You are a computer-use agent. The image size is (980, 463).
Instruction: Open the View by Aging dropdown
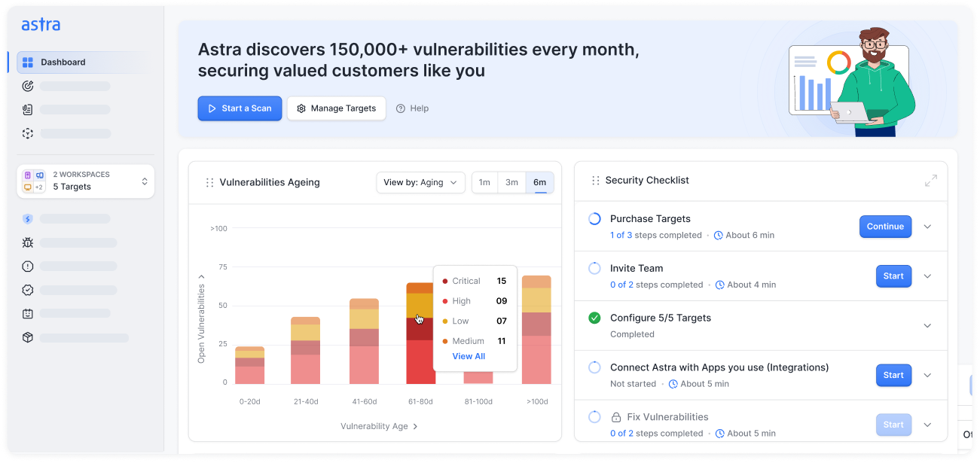pos(420,182)
